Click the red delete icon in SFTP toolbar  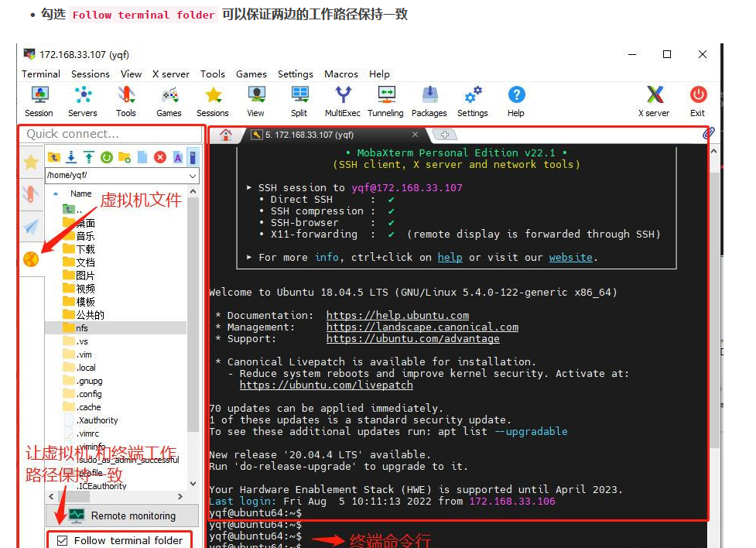point(160,157)
